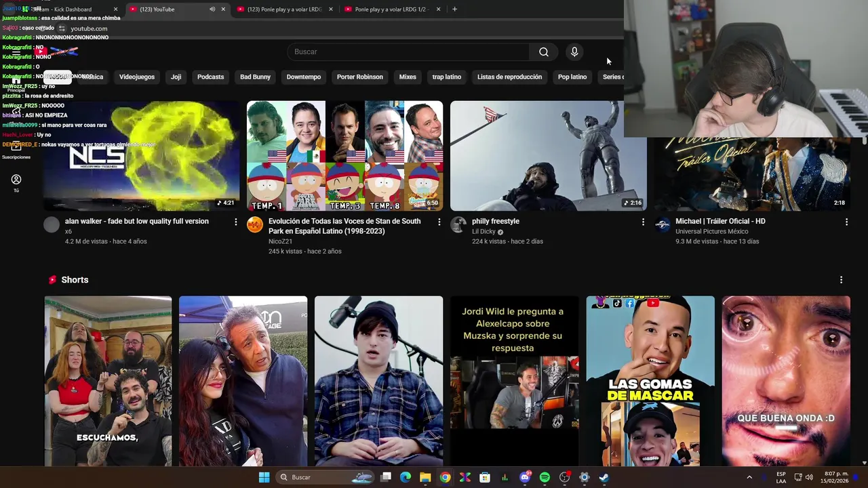
Task: Open QUE BUENA ONDA Short
Action: pyautogui.click(x=785, y=381)
